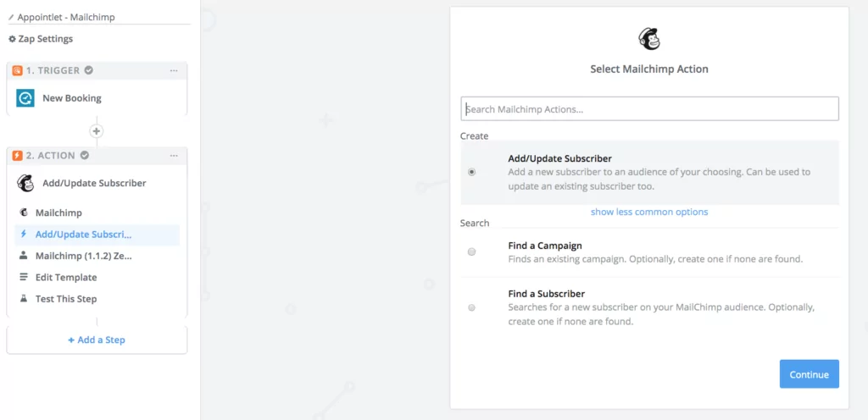Click the plus icon between steps

tap(97, 131)
